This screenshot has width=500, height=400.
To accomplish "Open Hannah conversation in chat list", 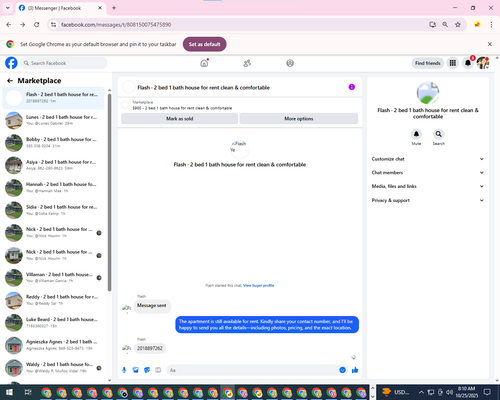I will coord(53,188).
